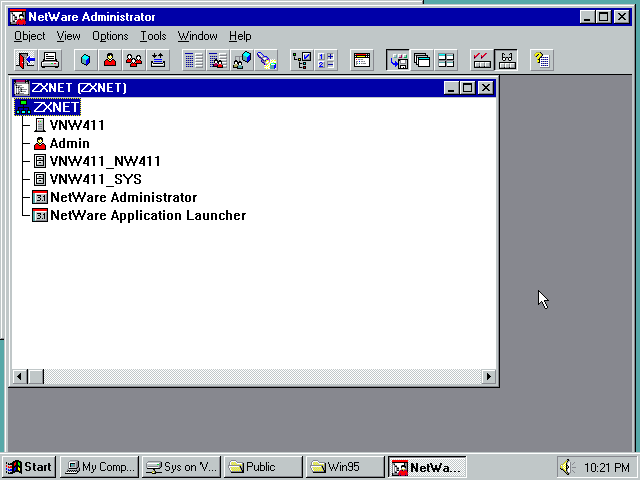Click the flashlight search icon
This screenshot has height=480, width=640.
266,60
